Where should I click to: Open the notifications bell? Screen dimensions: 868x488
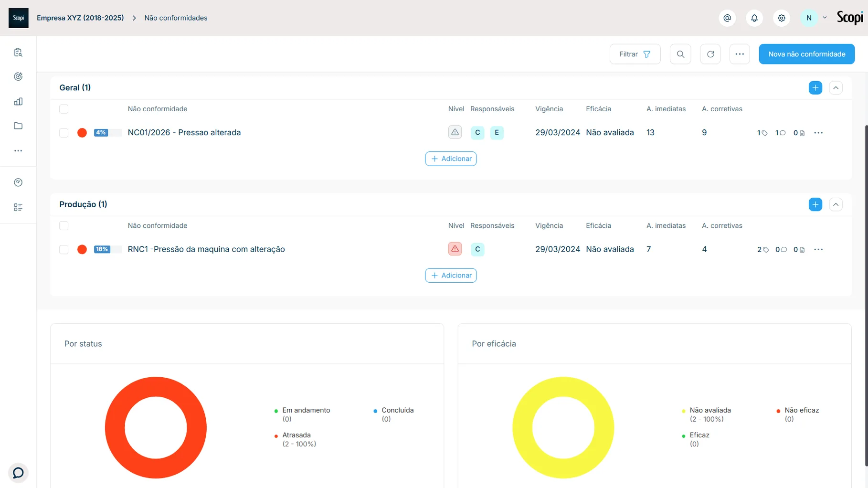(x=754, y=18)
